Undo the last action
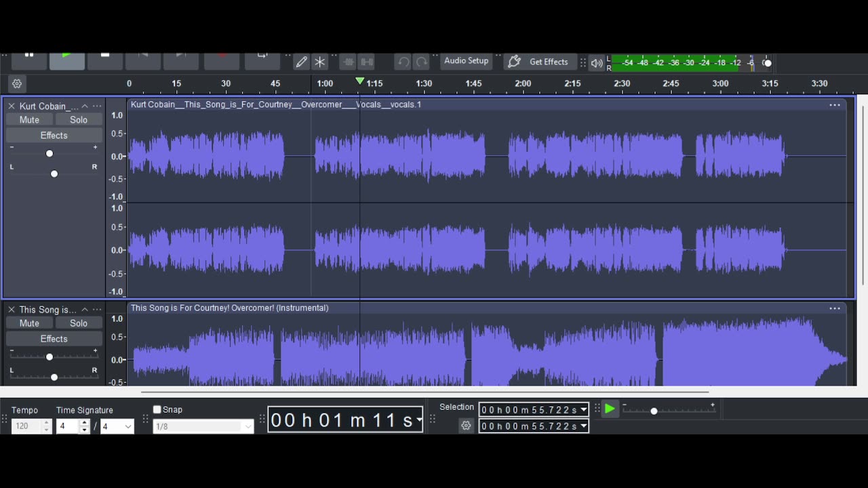 pos(403,62)
